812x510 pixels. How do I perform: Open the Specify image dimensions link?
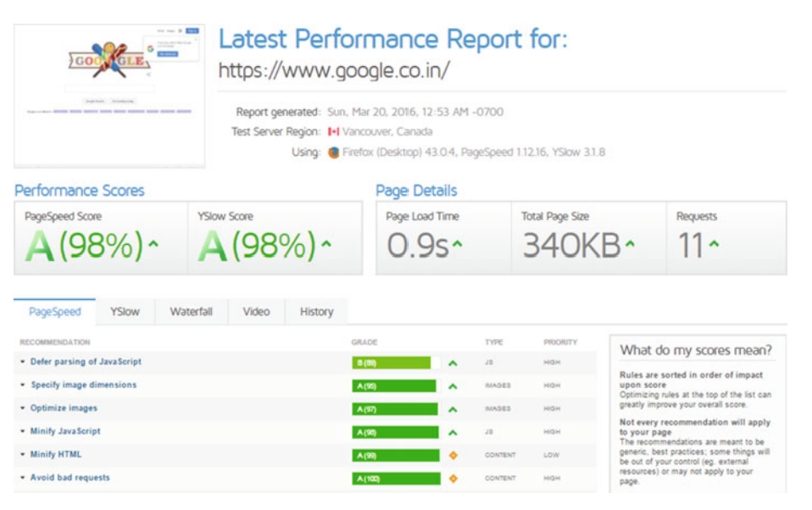pos(84,385)
